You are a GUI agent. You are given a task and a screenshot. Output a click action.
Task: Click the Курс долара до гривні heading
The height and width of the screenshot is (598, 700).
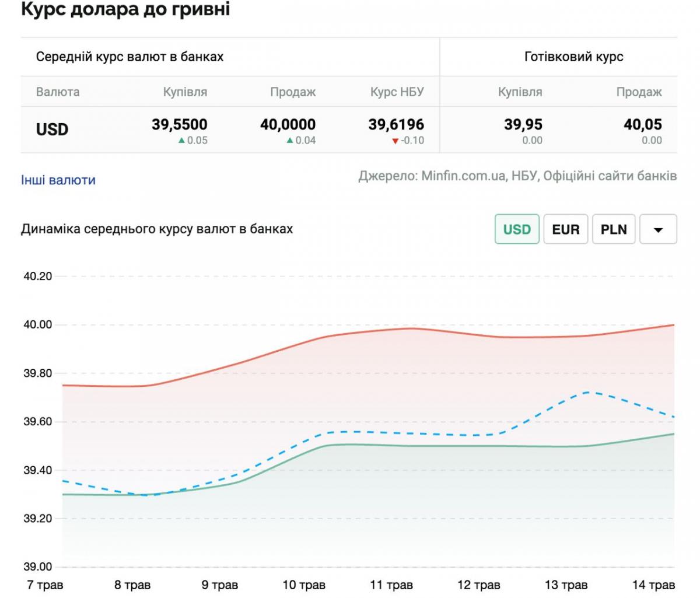click(x=125, y=9)
